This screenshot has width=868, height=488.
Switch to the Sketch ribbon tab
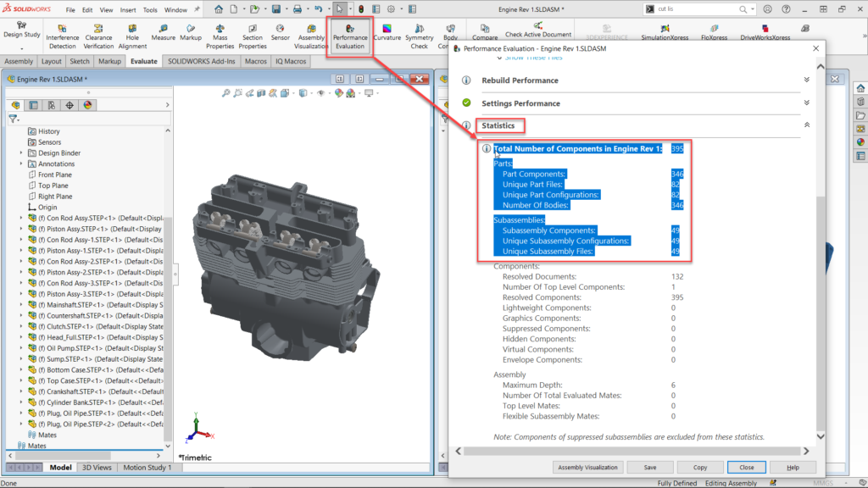click(x=79, y=61)
